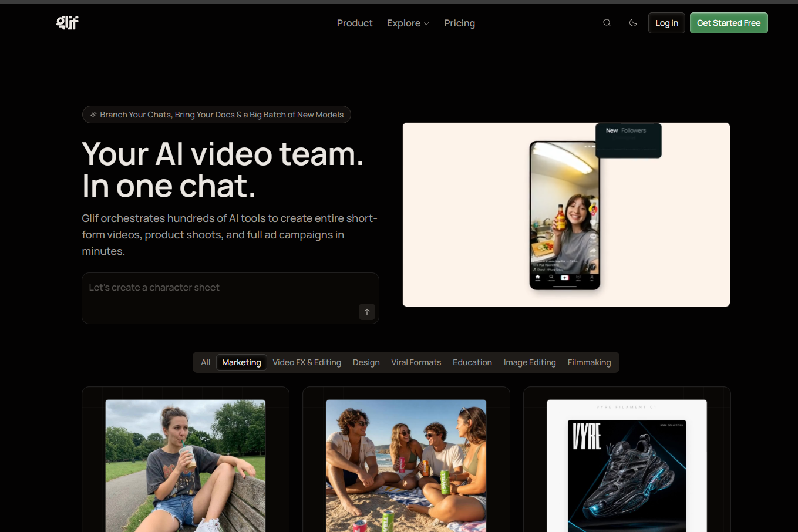Screen dimensions: 798x532
Task: Open the VYRE sneaker poster thumbnail
Action: coord(627,466)
